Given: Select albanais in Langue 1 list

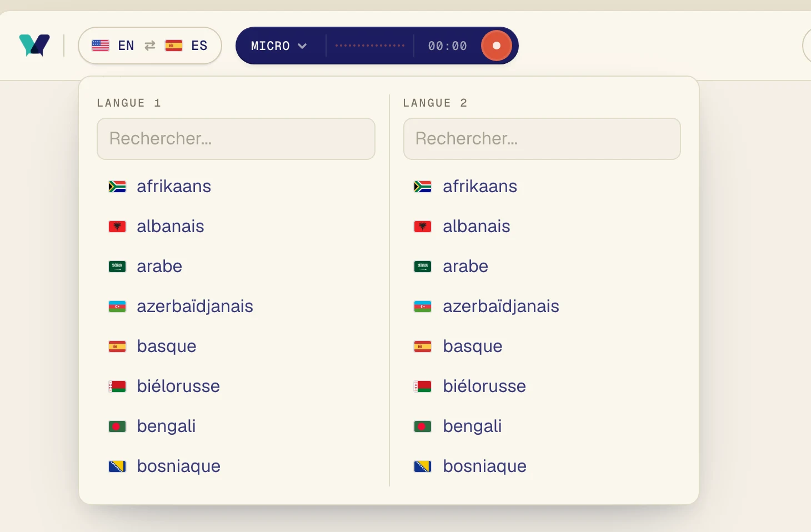Looking at the screenshot, I should [x=236, y=227].
